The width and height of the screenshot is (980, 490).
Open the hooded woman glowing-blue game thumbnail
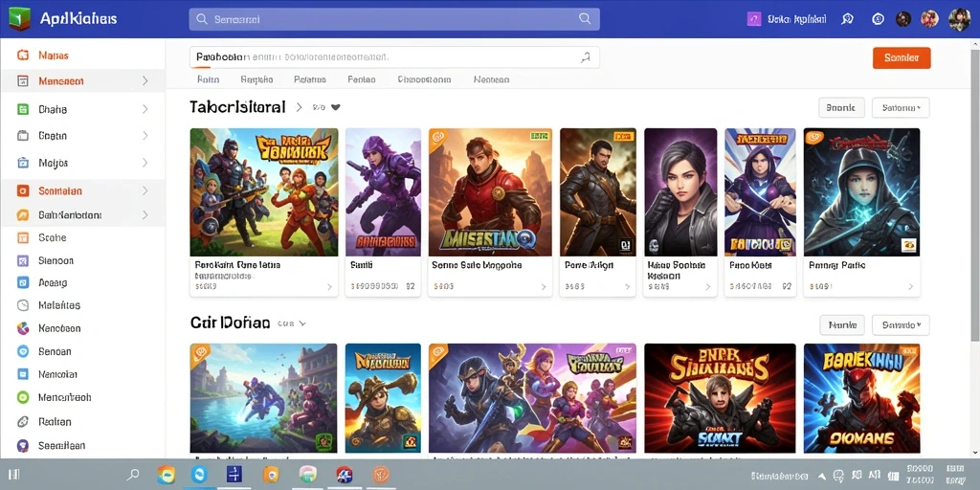point(861,191)
